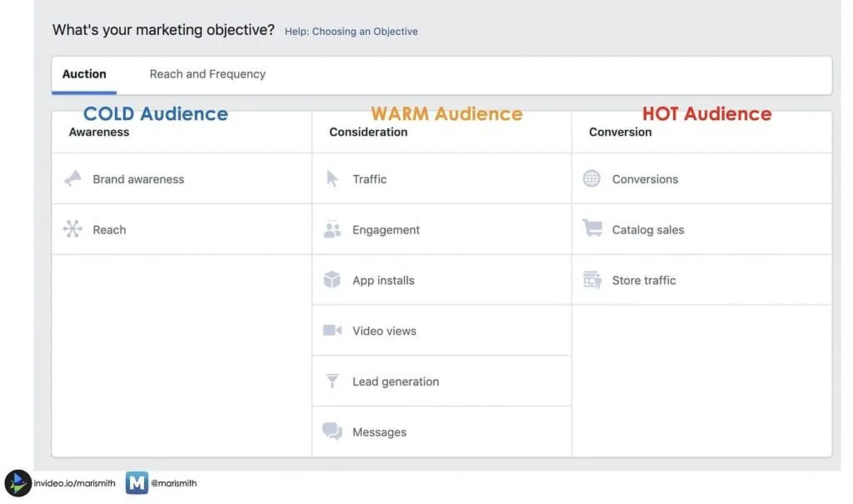Click the invideo.io play logo
This screenshot has height=504, width=853.
pyautogui.click(x=18, y=483)
